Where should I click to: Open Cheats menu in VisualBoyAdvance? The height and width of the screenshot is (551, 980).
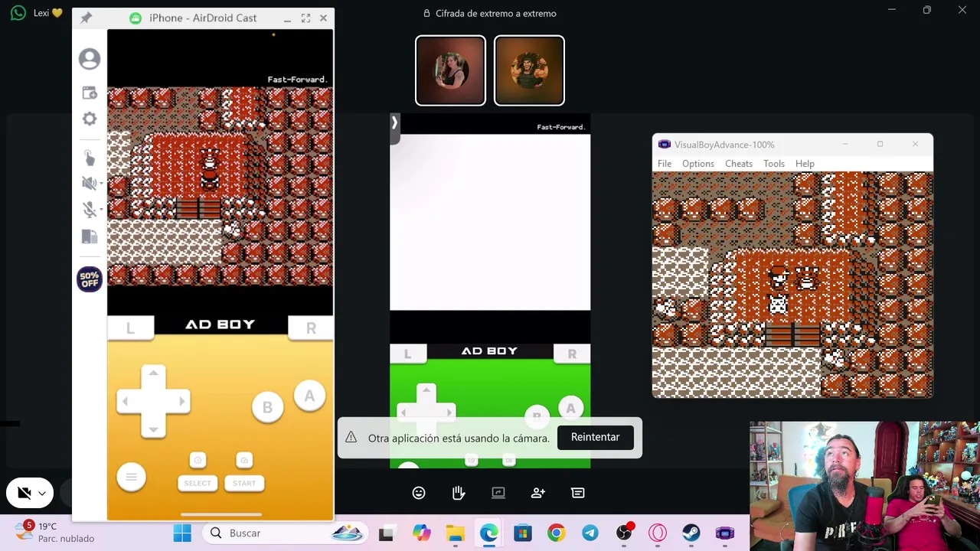pyautogui.click(x=739, y=164)
